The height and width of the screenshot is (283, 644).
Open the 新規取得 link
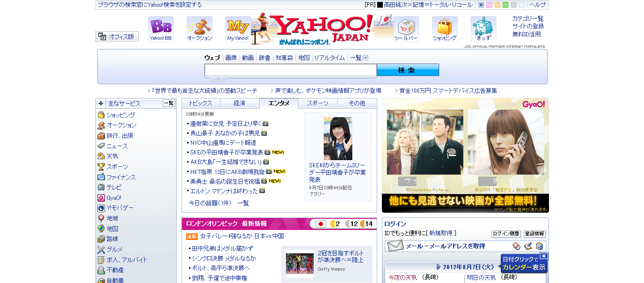(x=441, y=233)
